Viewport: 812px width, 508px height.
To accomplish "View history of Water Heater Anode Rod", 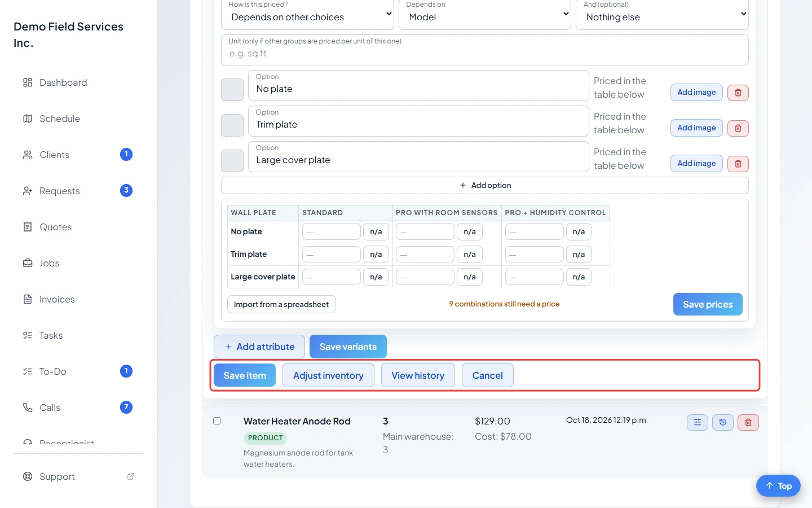I will [723, 422].
